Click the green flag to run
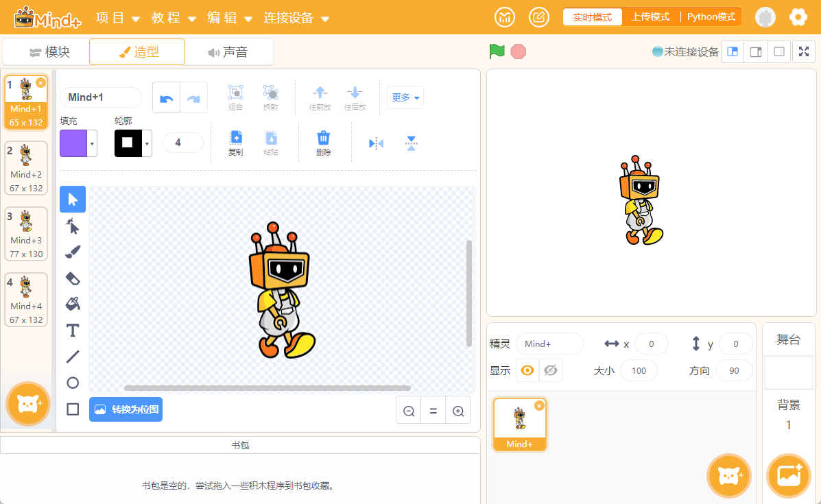 pyautogui.click(x=497, y=51)
